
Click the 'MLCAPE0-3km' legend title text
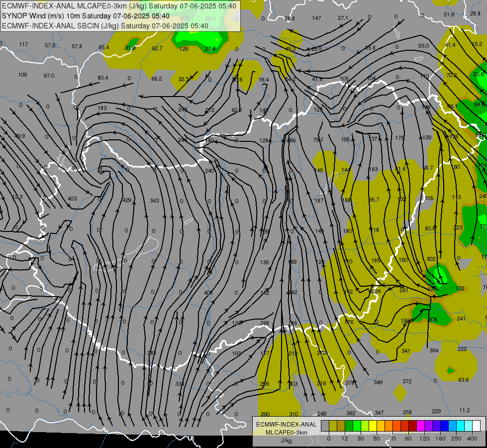287,433
